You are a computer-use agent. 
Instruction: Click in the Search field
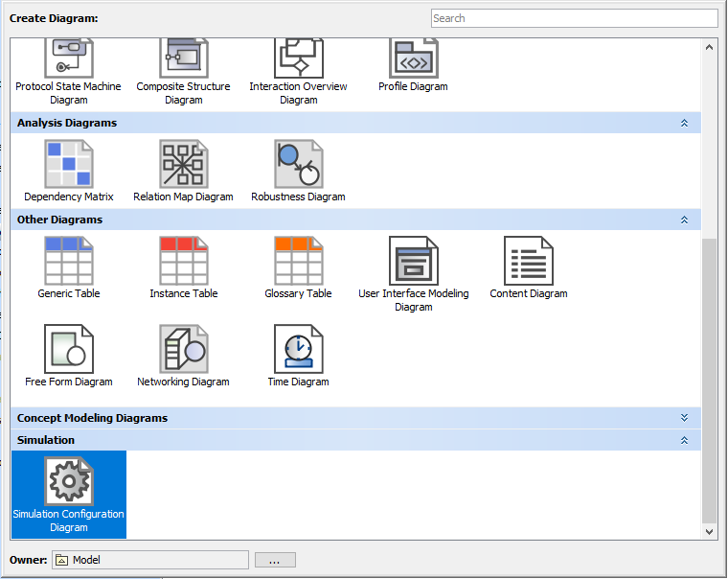(573, 18)
